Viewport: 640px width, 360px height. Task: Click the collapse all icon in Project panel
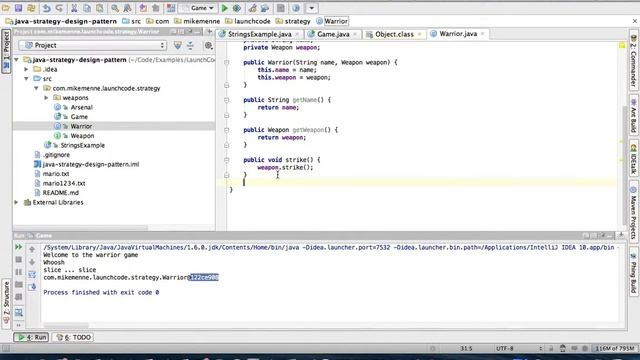(x=190, y=46)
